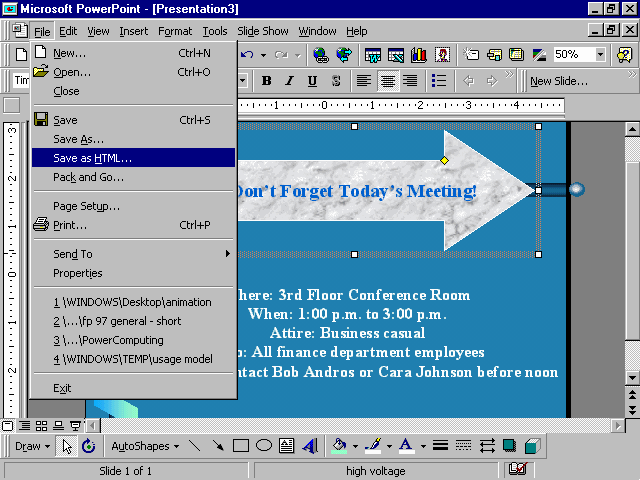Screen dimensions: 640x480
Task: Expand more formatting toolbar buttons chevron
Action: click(x=509, y=75)
